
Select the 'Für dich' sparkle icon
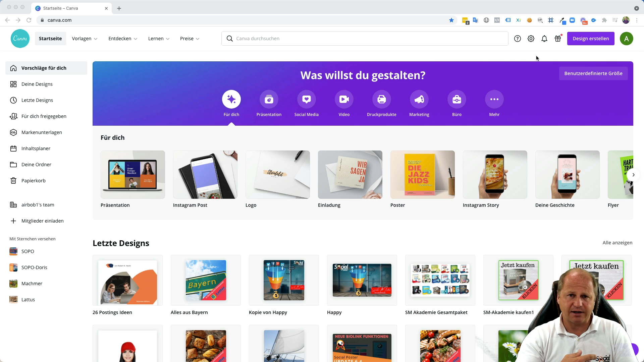231,99
